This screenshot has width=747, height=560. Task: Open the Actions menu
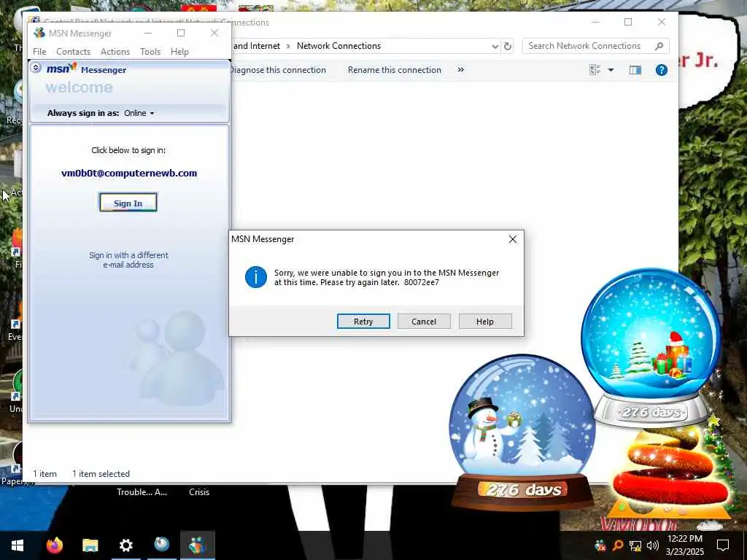click(x=115, y=52)
